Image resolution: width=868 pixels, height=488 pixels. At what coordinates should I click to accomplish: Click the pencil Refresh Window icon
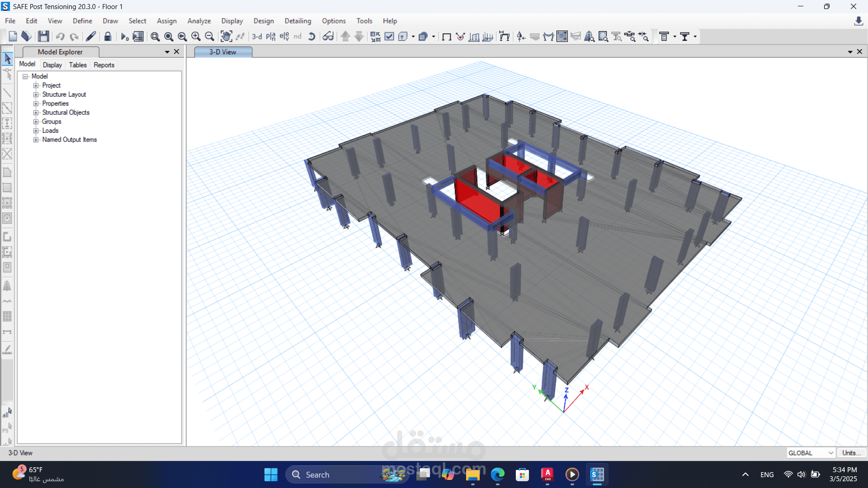pyautogui.click(x=91, y=37)
